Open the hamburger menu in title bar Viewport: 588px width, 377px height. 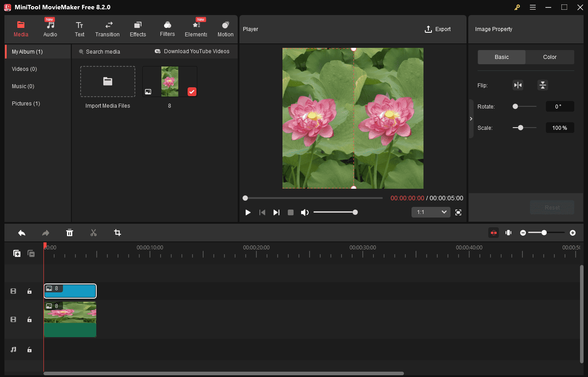click(x=533, y=7)
